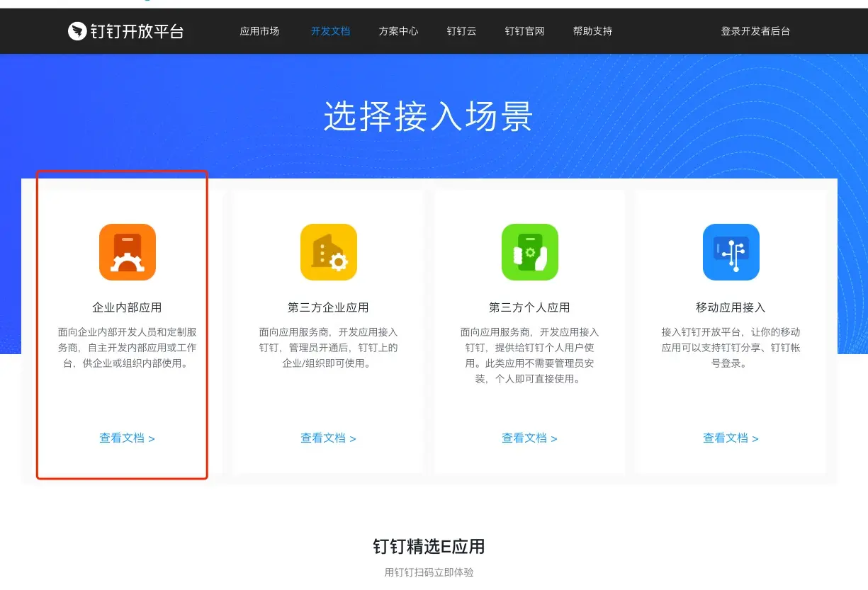This screenshot has width=868, height=590.
Task: Click the 钉钉开放平台 logo text
Action: click(x=137, y=31)
